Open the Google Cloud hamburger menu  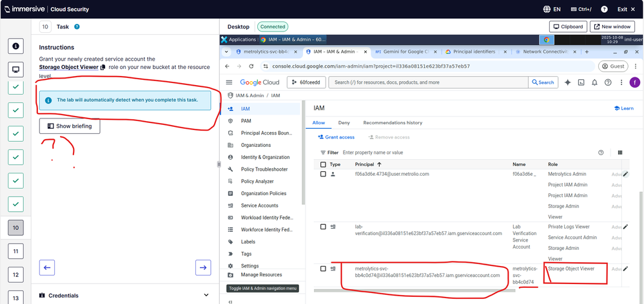229,82
